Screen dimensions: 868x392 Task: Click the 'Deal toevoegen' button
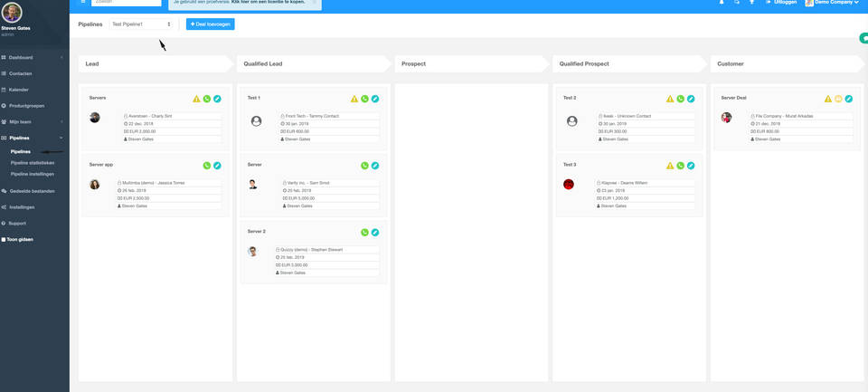[210, 24]
